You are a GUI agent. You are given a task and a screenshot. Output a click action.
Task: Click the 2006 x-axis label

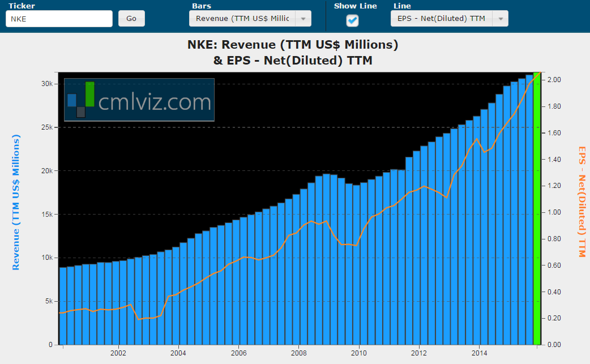(x=238, y=353)
